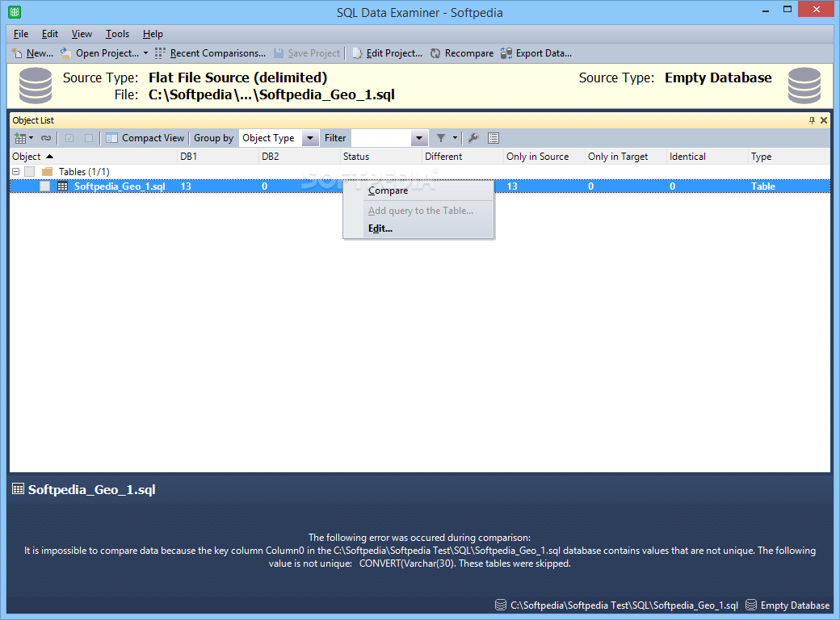Click the source database cylinder icon
The image size is (840, 620).
36,85
